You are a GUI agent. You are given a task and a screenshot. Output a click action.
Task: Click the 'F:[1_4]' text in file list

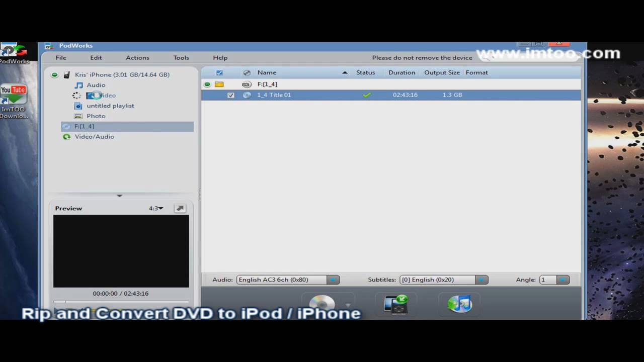[267, 84]
